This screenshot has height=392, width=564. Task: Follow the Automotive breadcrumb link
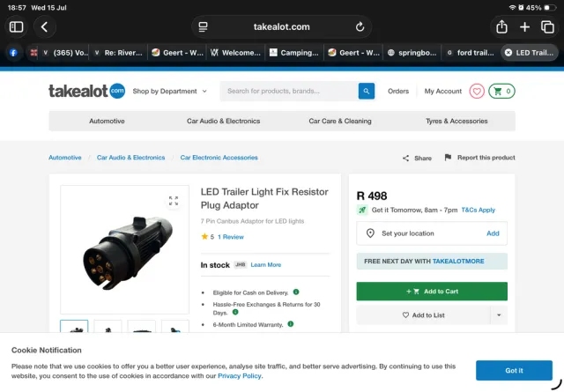pyautogui.click(x=65, y=158)
